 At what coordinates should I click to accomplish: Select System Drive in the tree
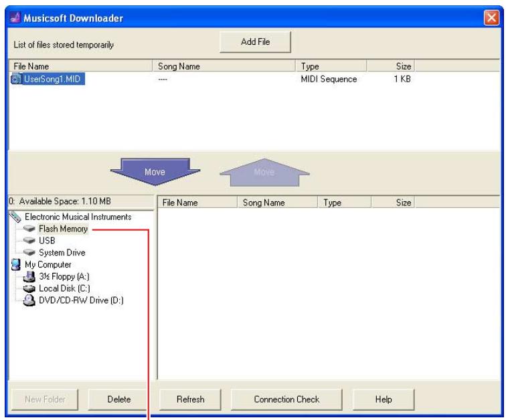[x=62, y=253]
